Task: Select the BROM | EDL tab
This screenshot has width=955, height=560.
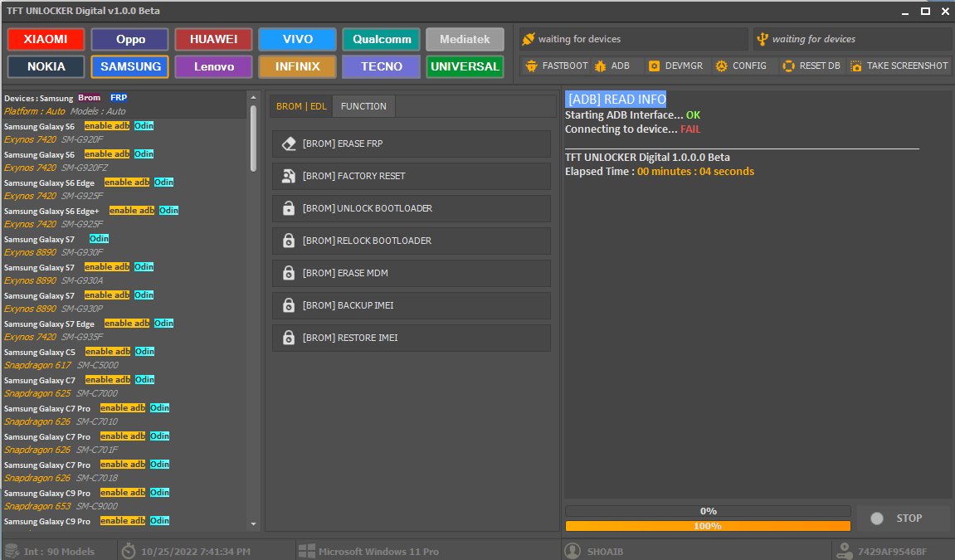Action: [x=300, y=105]
